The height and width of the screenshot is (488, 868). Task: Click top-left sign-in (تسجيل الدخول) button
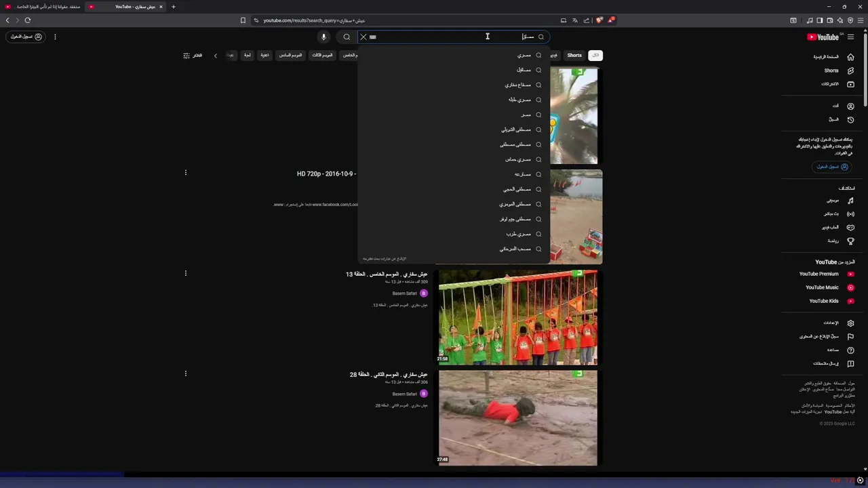click(x=26, y=37)
